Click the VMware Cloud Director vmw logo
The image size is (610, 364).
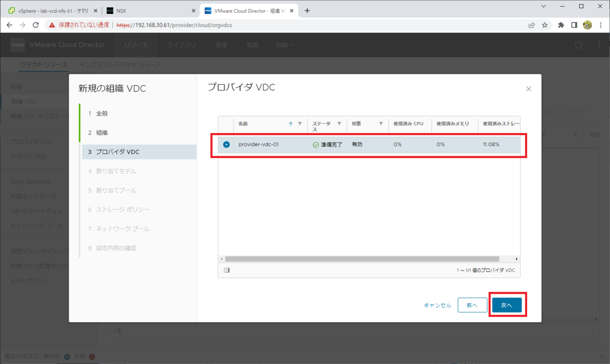(x=18, y=45)
